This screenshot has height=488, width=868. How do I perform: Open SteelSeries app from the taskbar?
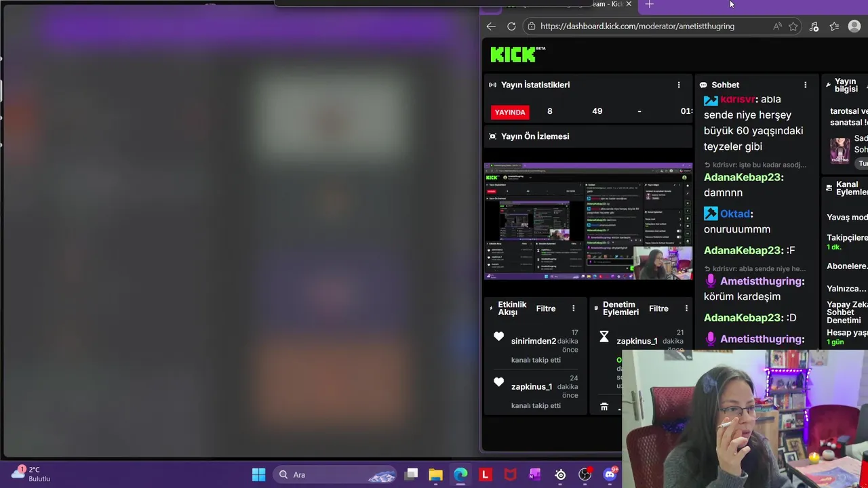pyautogui.click(x=560, y=474)
